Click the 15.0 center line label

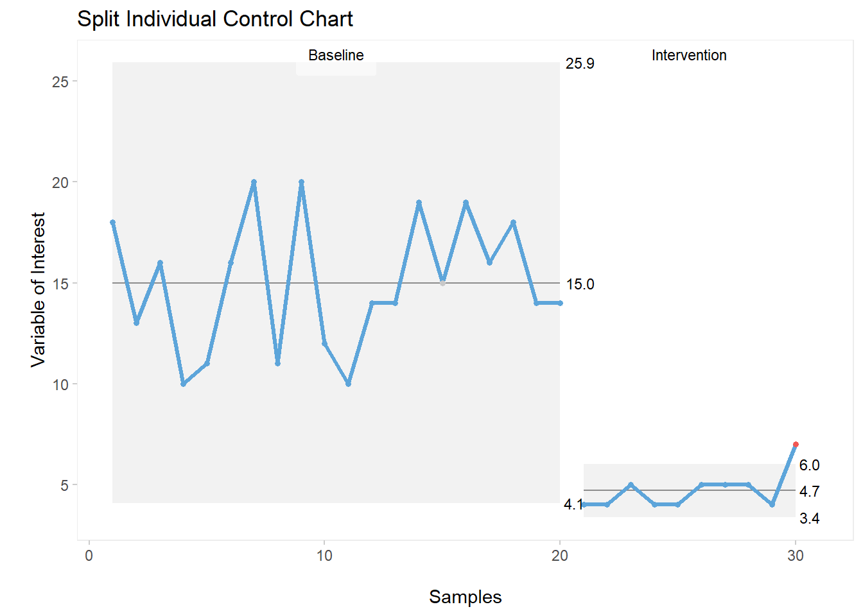(x=580, y=284)
